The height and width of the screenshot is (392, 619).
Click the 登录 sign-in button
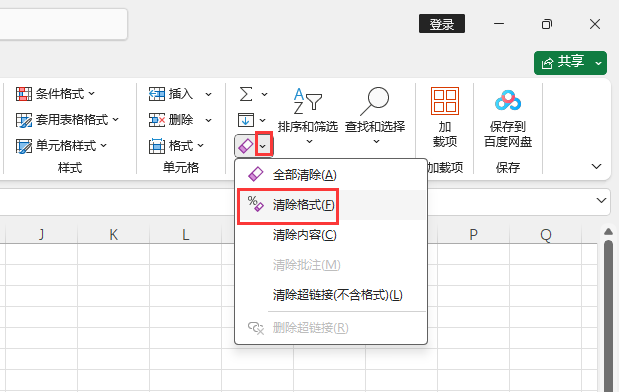[442, 24]
